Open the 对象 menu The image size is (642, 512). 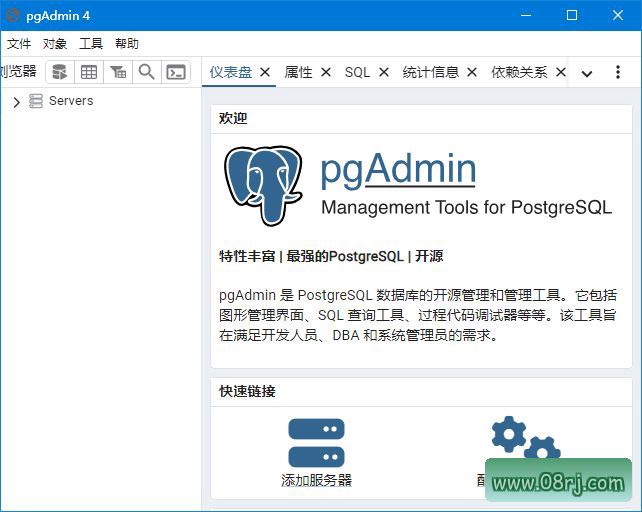coord(55,43)
